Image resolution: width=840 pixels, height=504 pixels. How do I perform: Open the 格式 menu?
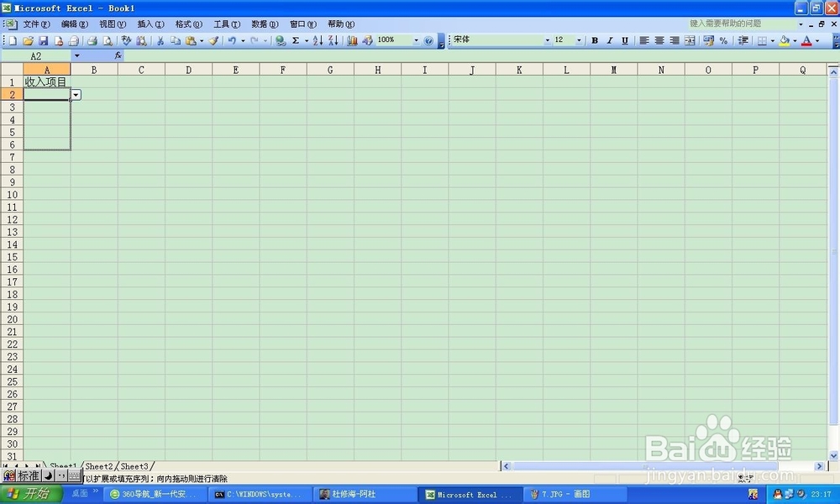click(188, 24)
